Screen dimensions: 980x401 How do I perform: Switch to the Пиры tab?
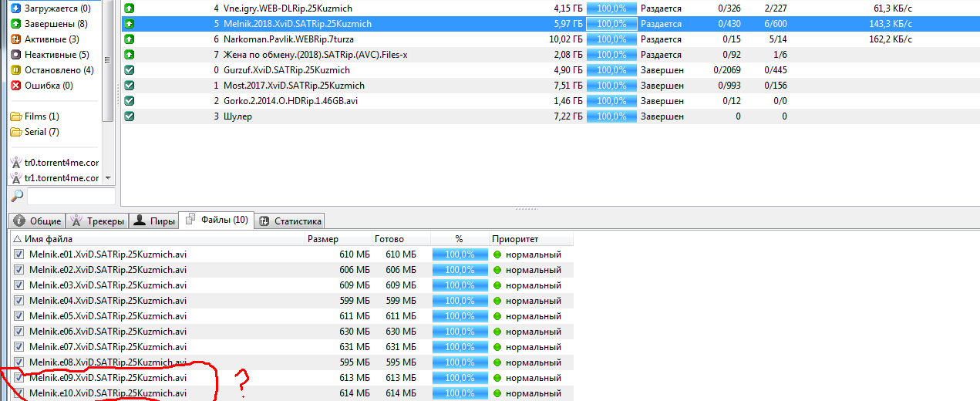[x=154, y=221]
